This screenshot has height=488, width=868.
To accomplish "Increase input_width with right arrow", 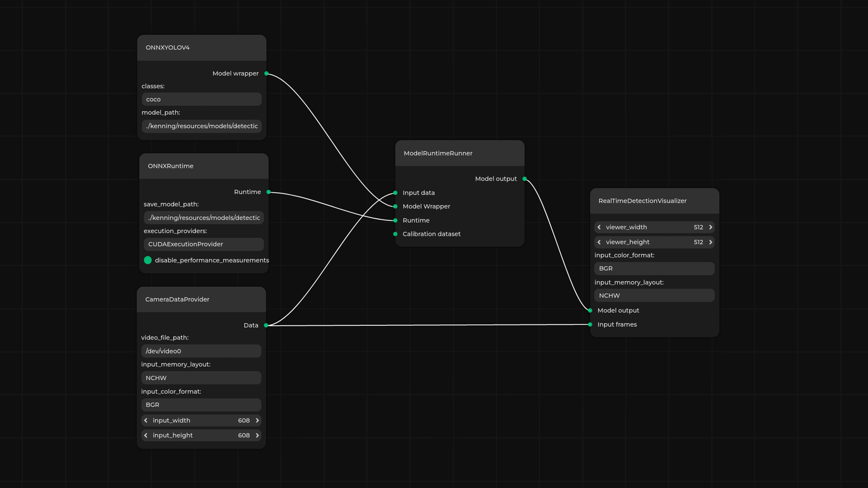I will coord(257,420).
